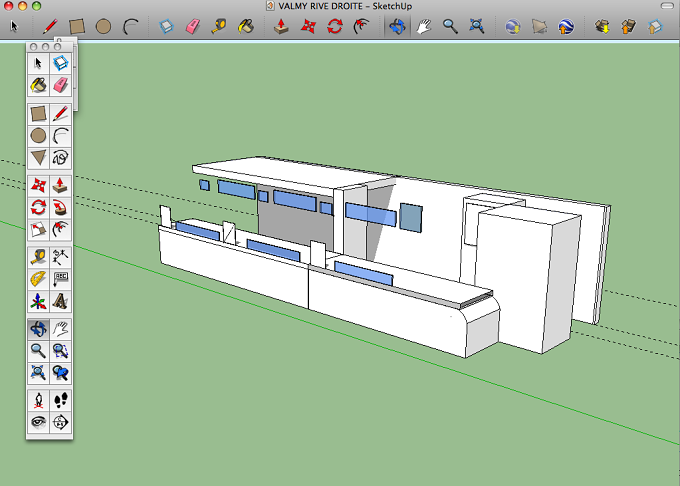
Task: Click Make Component in main toolbar
Action: 167,26
